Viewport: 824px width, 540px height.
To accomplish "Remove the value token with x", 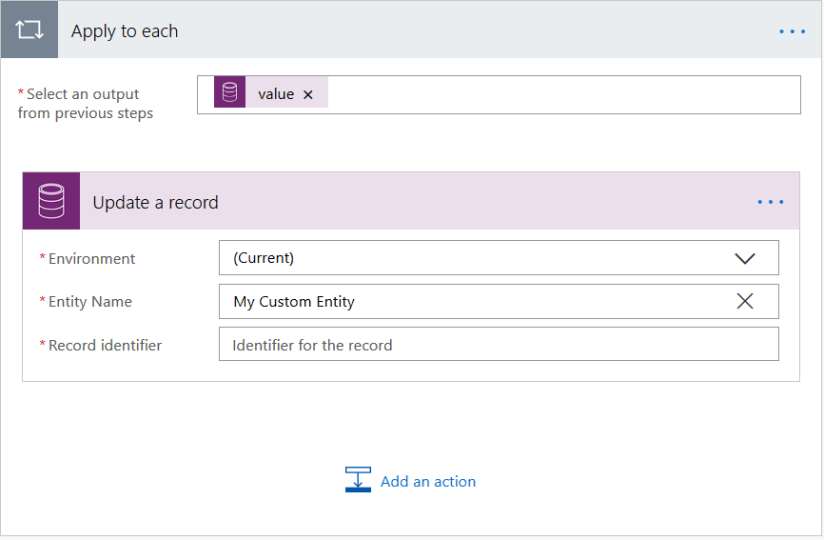I will 308,95.
